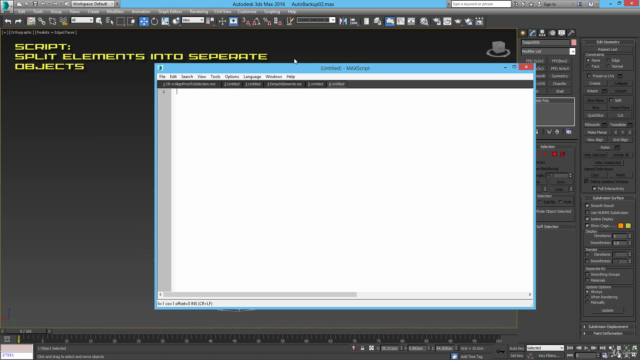Image resolution: width=640 pixels, height=360 pixels.
Task: Open Select by Name tool
Action: 109,21
